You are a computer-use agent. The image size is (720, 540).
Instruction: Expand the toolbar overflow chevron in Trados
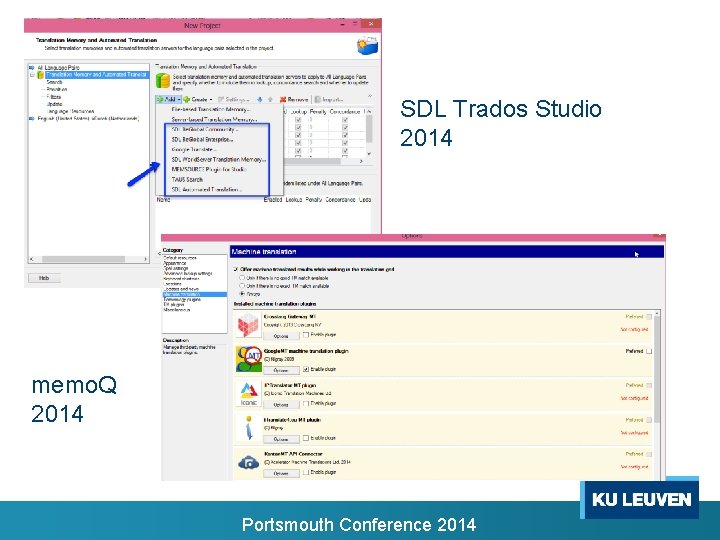coord(370,96)
